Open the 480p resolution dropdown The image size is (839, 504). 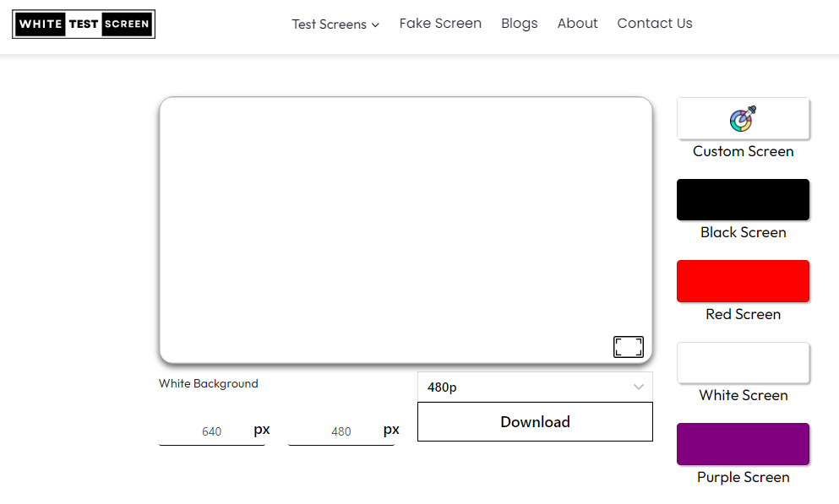click(535, 387)
